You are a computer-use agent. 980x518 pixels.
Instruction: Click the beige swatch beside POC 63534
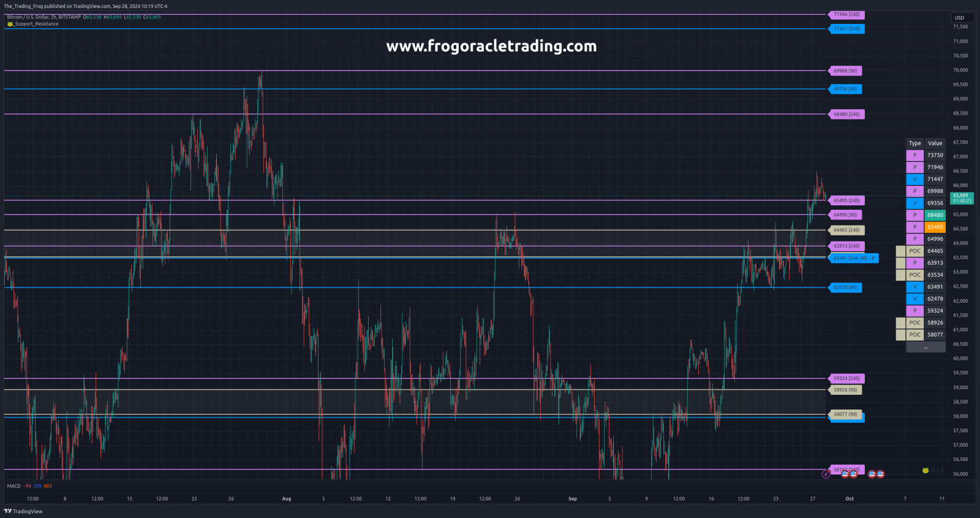click(900, 275)
